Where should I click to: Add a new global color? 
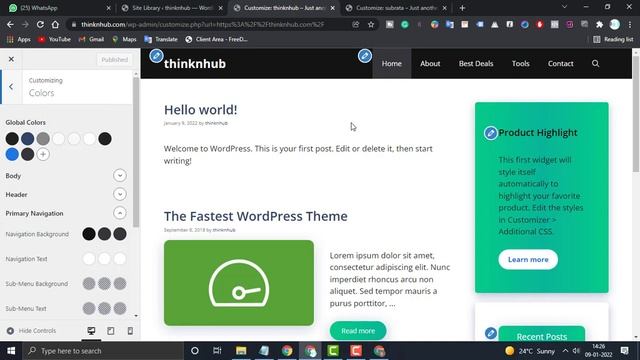coord(43,154)
